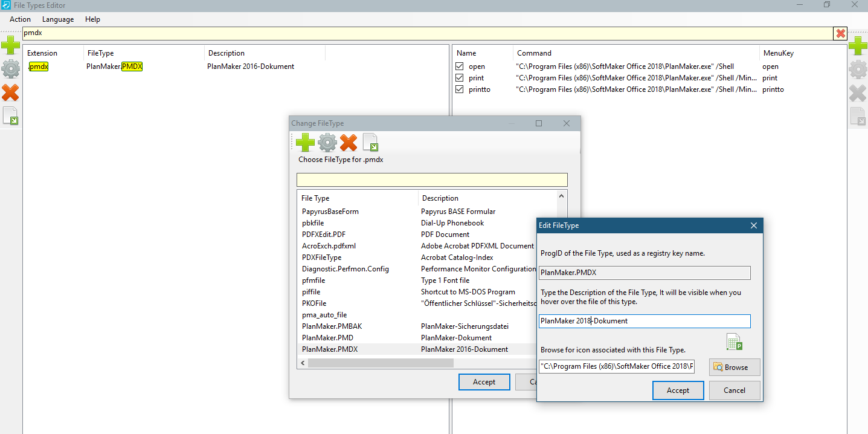Click document export icon in Change FileType toolbar
868x434 pixels.
(370, 143)
